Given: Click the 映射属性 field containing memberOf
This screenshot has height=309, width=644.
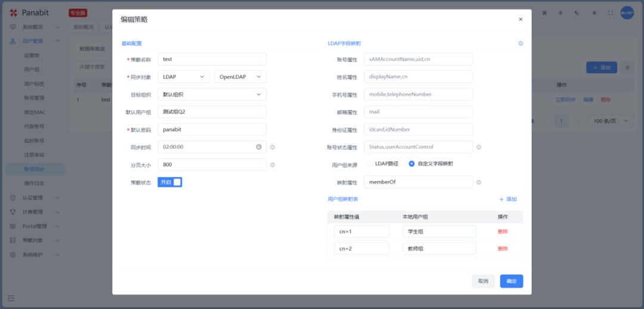Looking at the screenshot, I should point(418,182).
